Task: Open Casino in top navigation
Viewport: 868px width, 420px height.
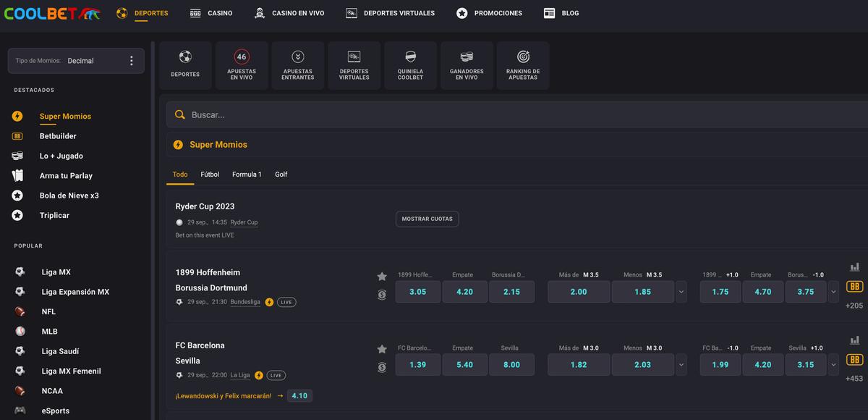Action: 211,13
